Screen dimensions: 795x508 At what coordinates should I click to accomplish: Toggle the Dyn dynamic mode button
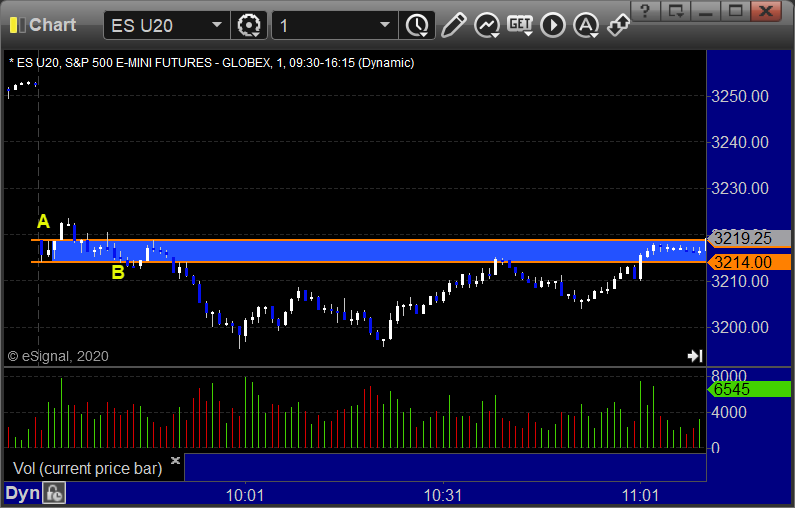click(x=22, y=493)
